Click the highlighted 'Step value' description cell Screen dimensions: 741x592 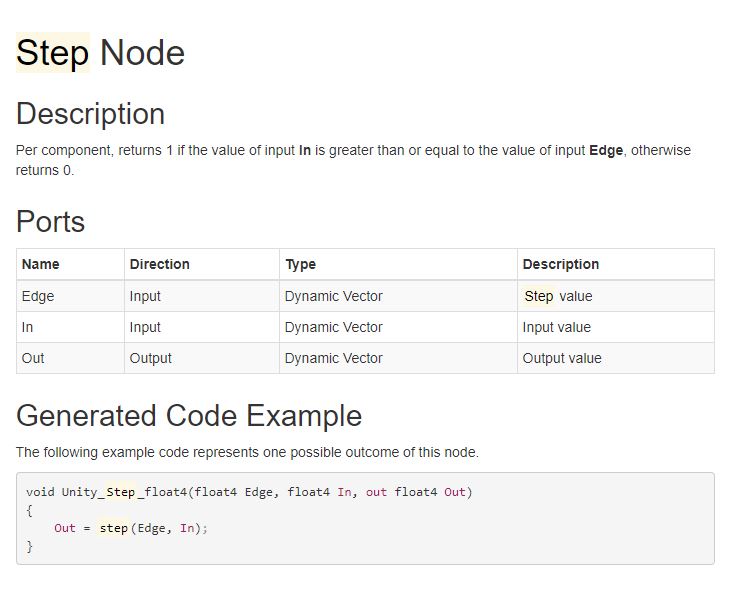(x=557, y=296)
